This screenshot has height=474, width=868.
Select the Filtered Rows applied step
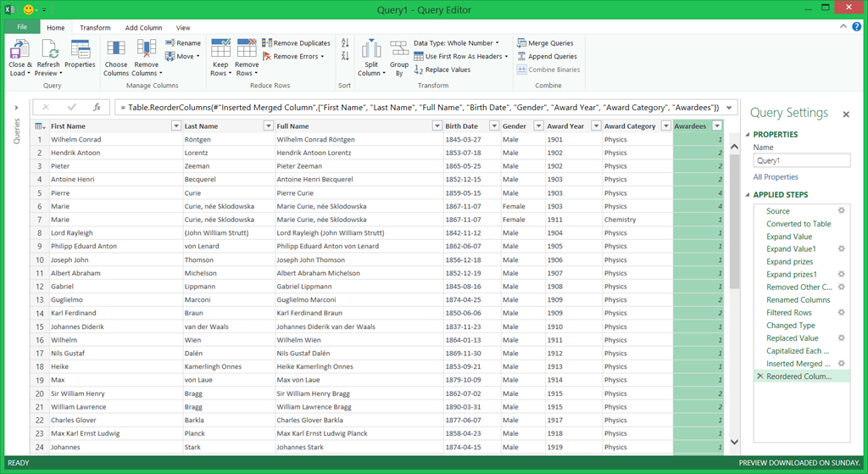(789, 313)
